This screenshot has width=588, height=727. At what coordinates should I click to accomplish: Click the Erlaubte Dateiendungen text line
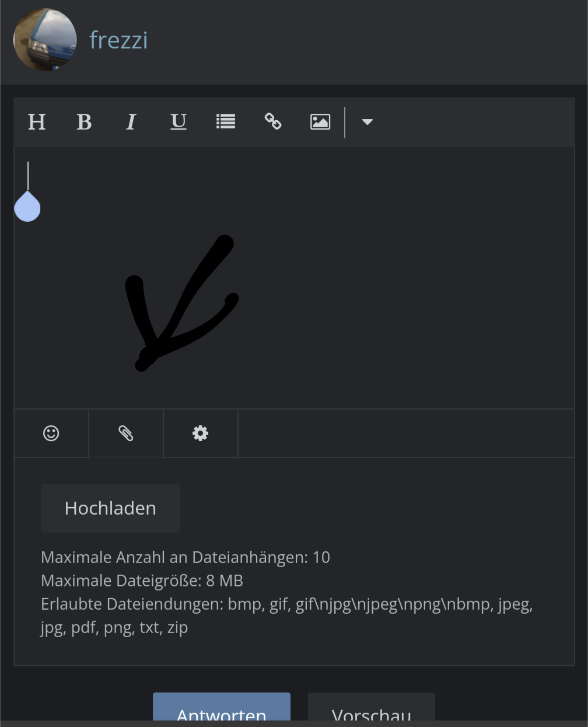tap(286, 604)
